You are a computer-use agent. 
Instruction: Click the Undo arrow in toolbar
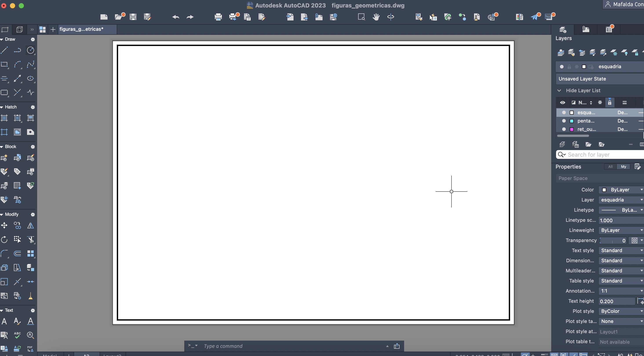click(x=176, y=17)
